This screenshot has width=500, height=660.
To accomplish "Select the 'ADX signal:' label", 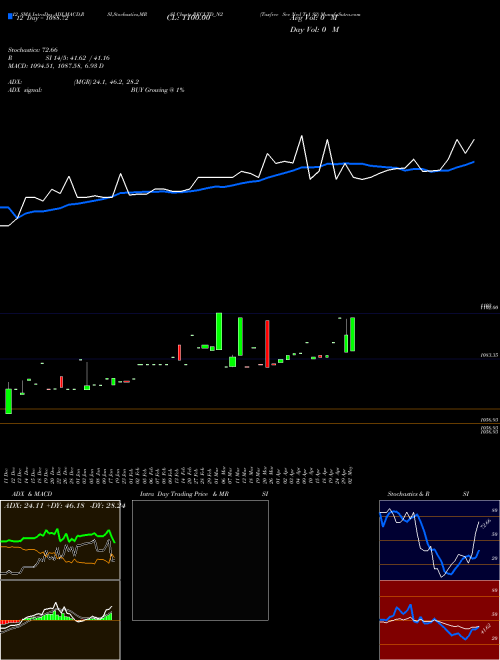I will pos(25,90).
